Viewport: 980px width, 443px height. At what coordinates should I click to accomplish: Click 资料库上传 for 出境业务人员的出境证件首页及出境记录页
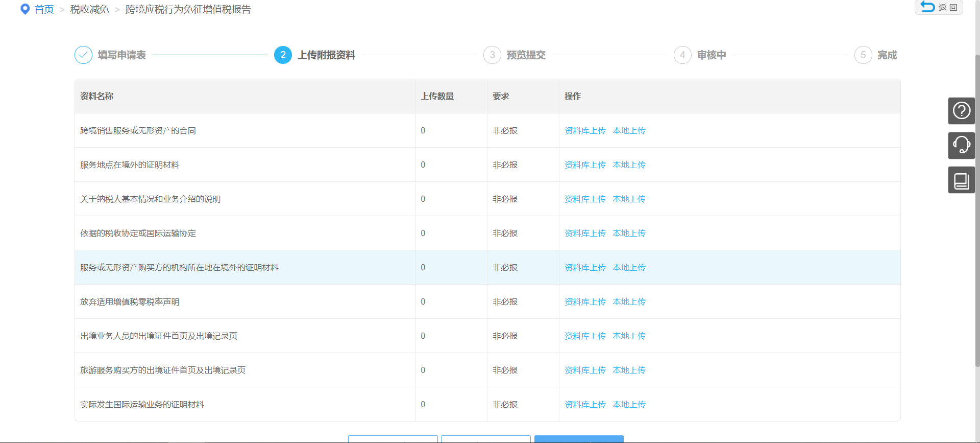click(x=585, y=336)
